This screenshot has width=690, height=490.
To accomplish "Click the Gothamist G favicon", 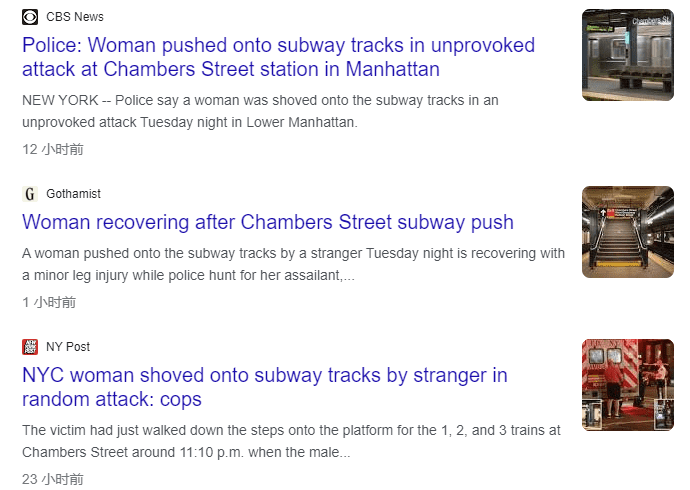I will (30, 194).
